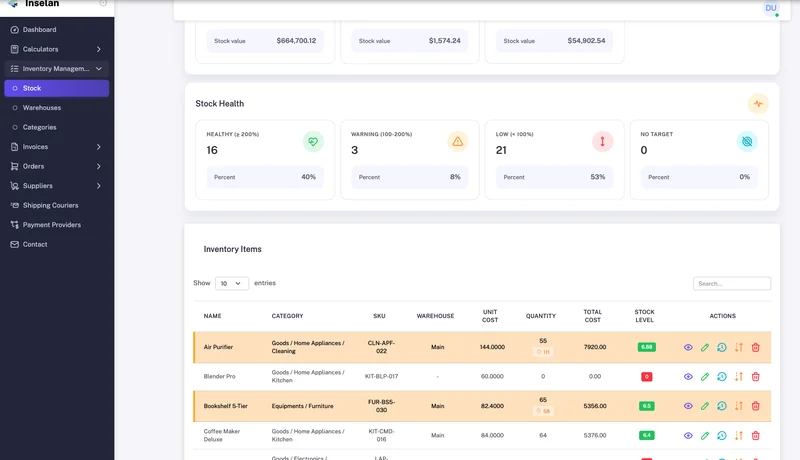
Task: Click the Shipping Couriers link
Action: coord(50,205)
